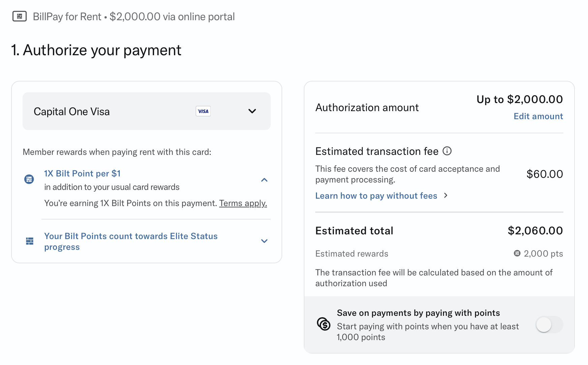The height and width of the screenshot is (365, 588).
Task: Click the Visa card logo
Action: tap(203, 111)
